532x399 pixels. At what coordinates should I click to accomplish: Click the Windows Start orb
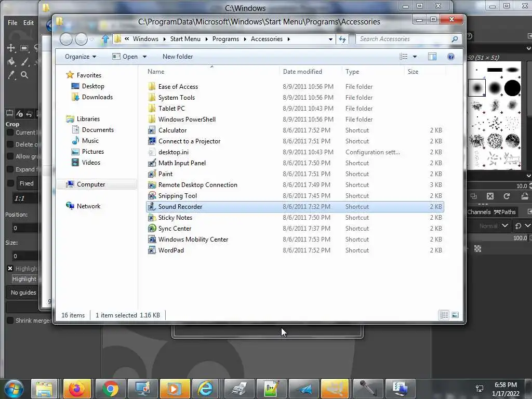[14, 389]
